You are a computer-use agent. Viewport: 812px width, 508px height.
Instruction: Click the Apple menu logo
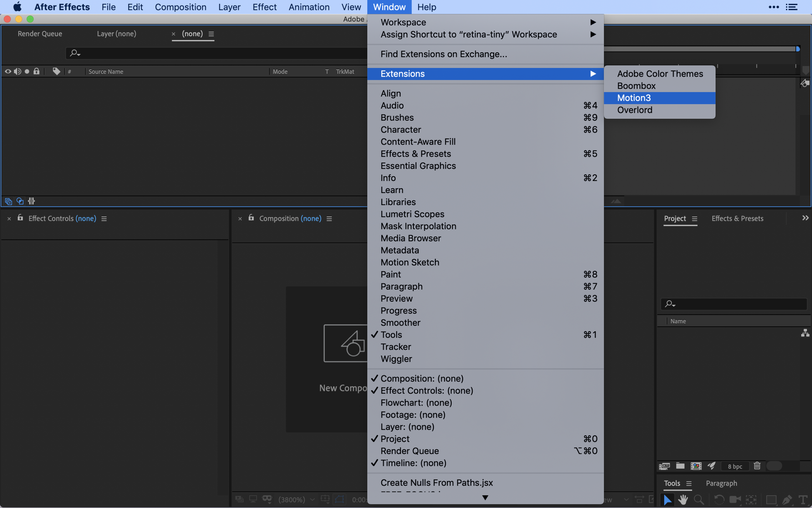pos(17,7)
